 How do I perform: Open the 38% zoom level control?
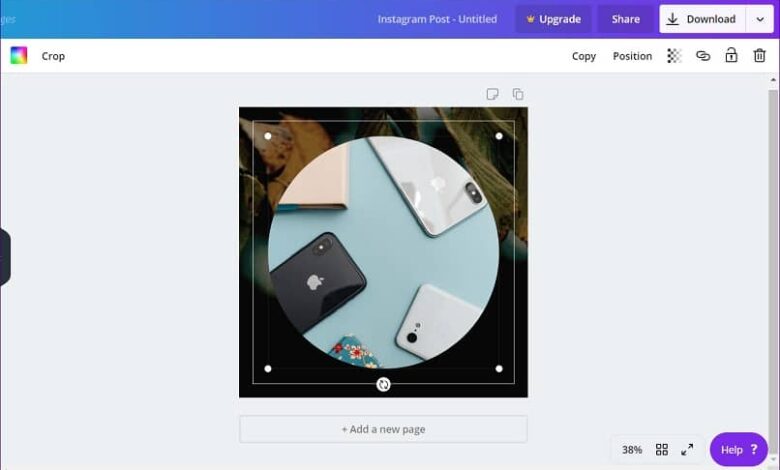632,450
